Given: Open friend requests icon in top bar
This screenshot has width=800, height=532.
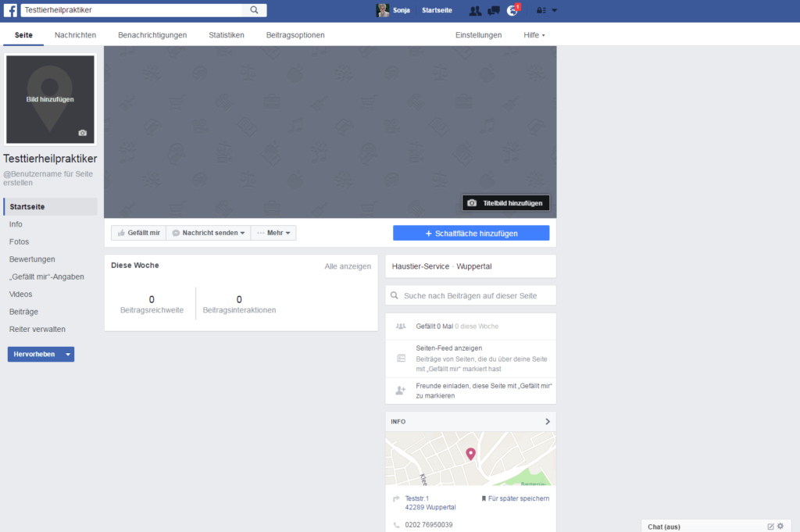Looking at the screenshot, I should (475, 11).
